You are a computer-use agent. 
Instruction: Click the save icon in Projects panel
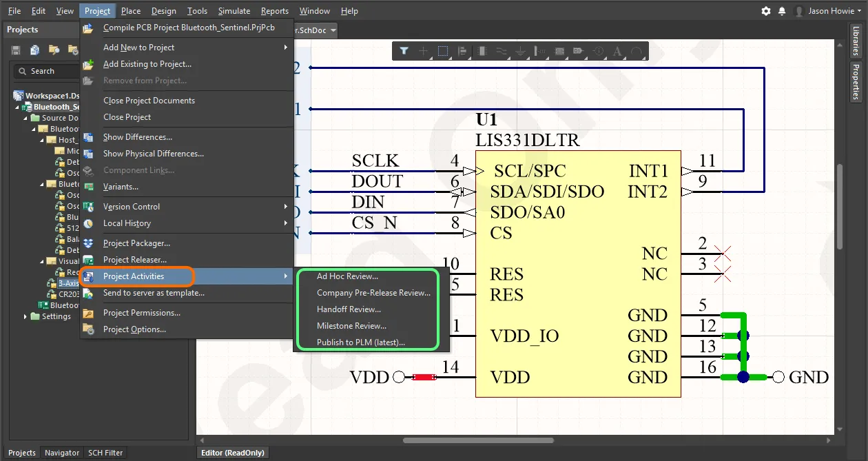coord(16,50)
